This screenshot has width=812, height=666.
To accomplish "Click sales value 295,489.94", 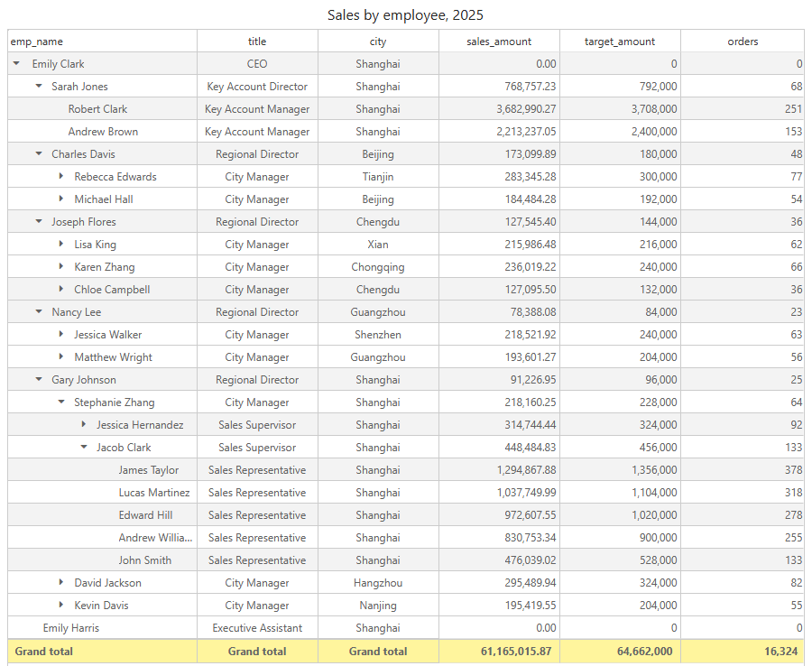I will [x=531, y=583].
